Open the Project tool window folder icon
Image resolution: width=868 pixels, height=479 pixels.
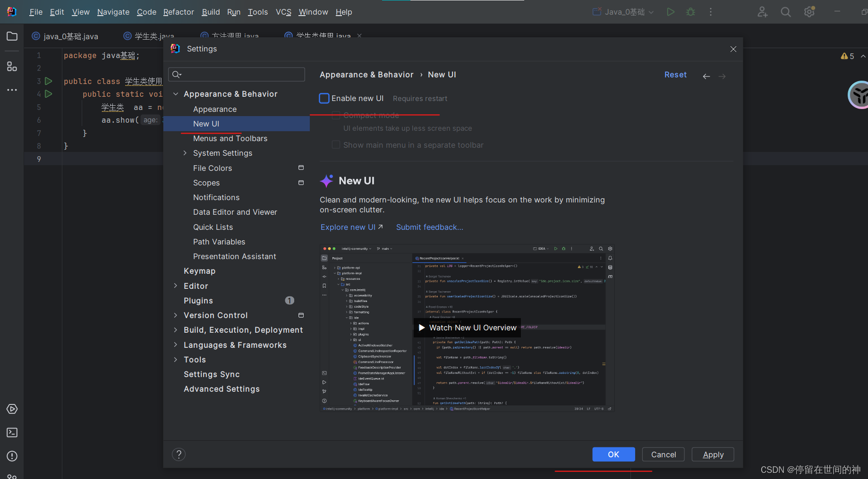(12, 36)
